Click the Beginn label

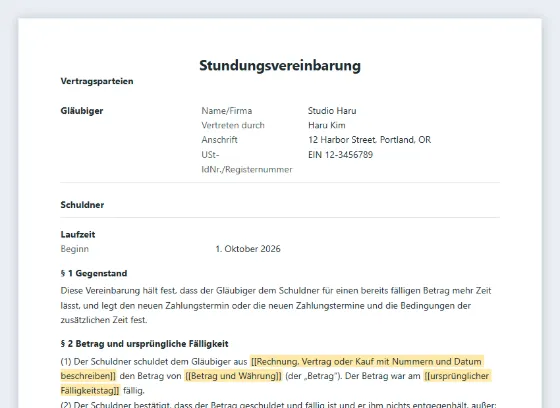[75, 249]
